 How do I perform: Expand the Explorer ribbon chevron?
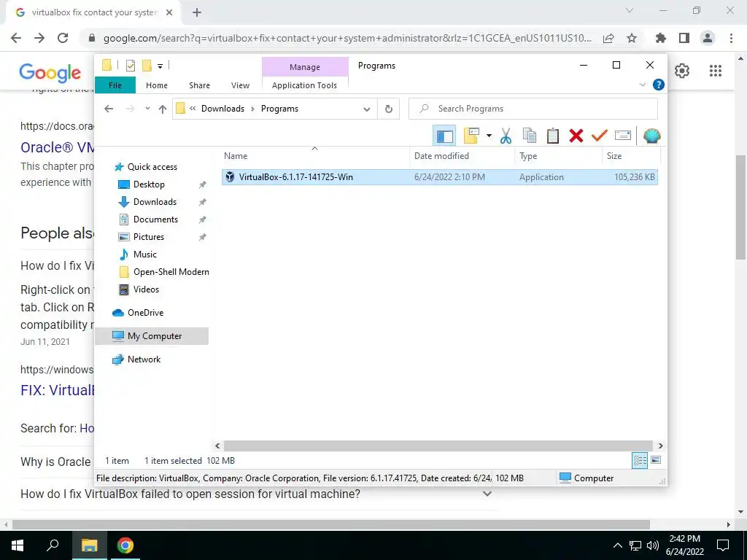[642, 85]
